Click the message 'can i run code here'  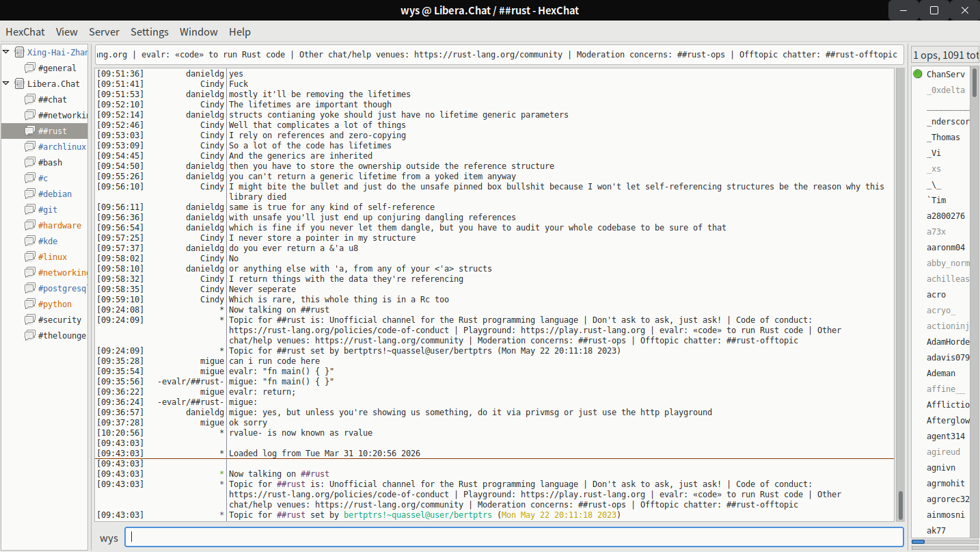coord(274,361)
